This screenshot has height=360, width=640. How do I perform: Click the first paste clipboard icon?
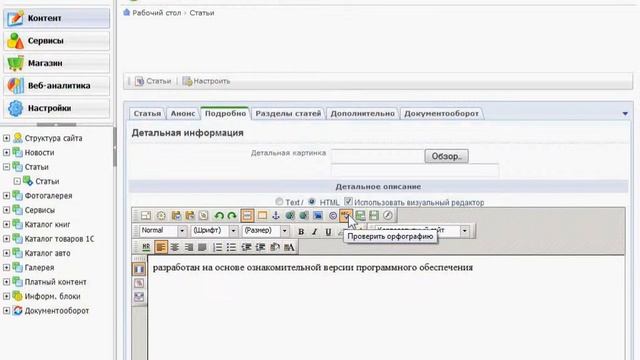coord(176,216)
